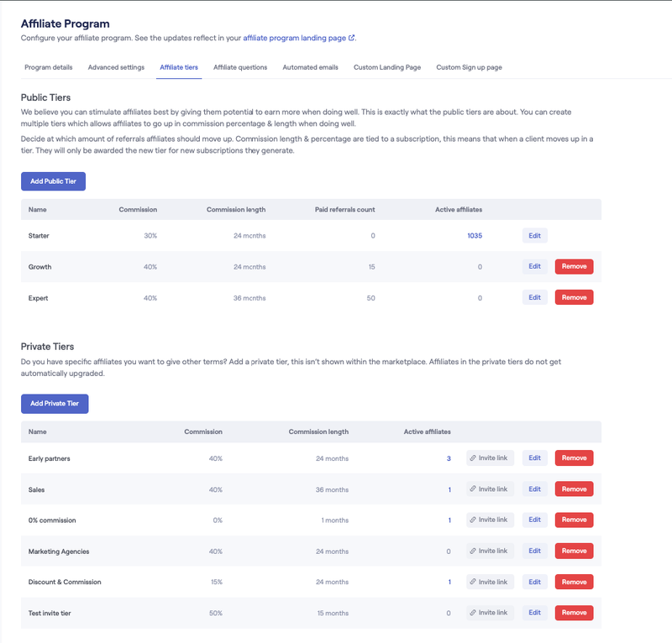Viewport: 672px width, 643px height.
Task: Select the Starter tier name cell
Action: [x=39, y=236]
